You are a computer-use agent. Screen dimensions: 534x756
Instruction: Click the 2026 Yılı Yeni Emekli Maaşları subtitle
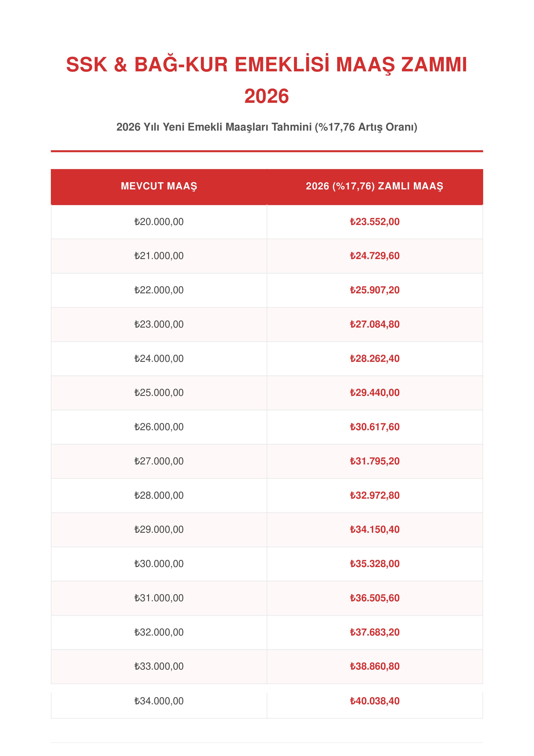click(x=267, y=127)
